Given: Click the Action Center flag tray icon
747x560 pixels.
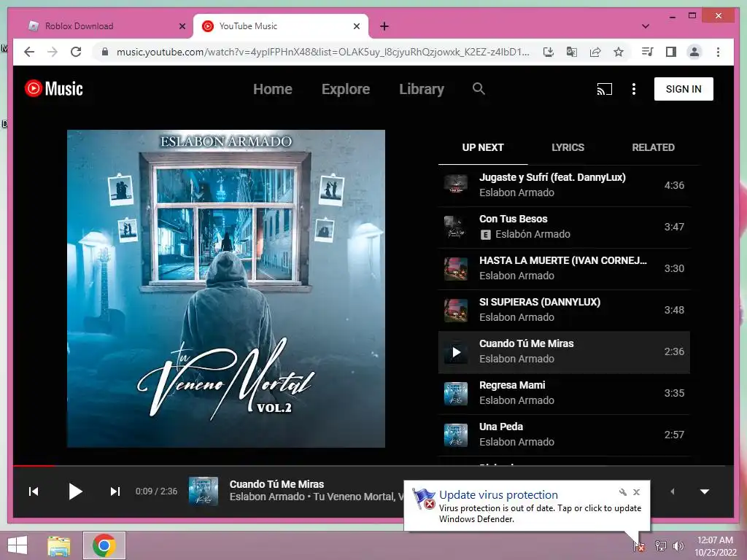Looking at the screenshot, I should point(639,546).
